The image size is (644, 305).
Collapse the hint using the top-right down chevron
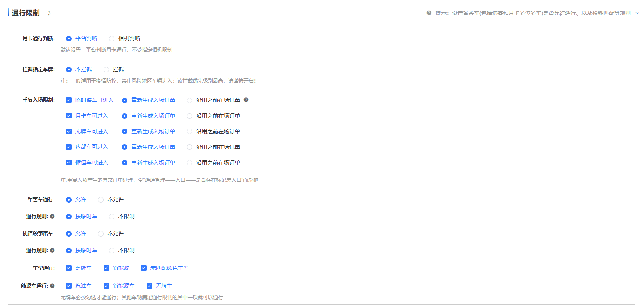(637, 13)
